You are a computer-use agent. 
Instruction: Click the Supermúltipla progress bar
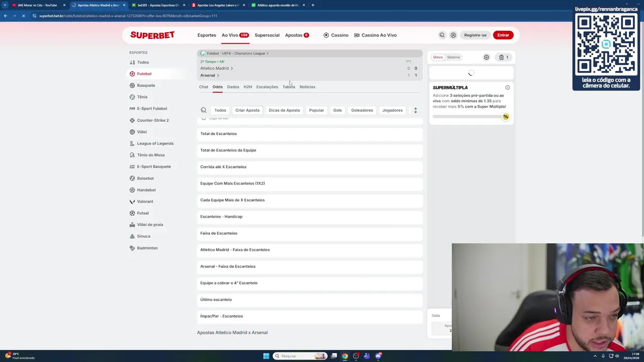[467, 117]
